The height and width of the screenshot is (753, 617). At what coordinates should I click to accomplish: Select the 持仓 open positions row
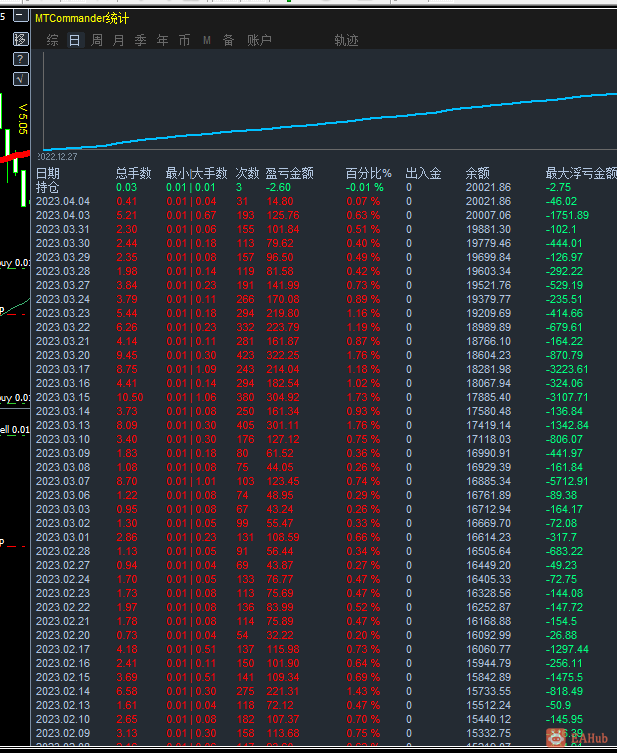pos(326,187)
